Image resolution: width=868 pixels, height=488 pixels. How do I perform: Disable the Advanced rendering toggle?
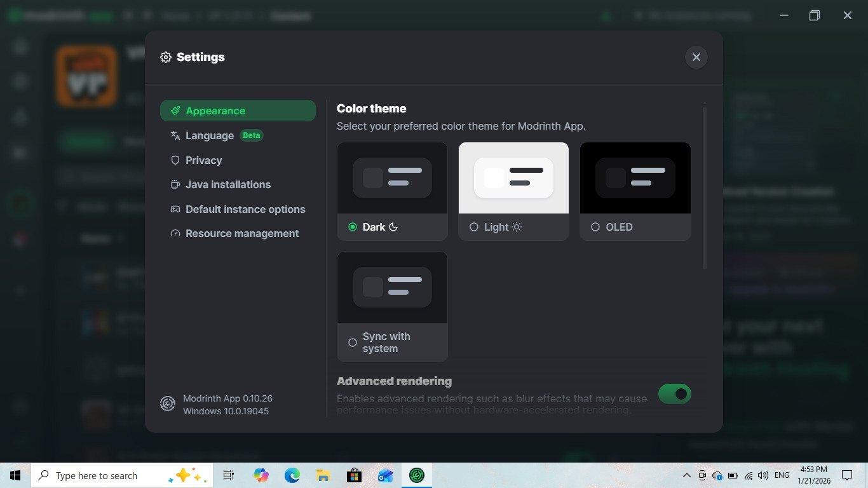pyautogui.click(x=674, y=394)
